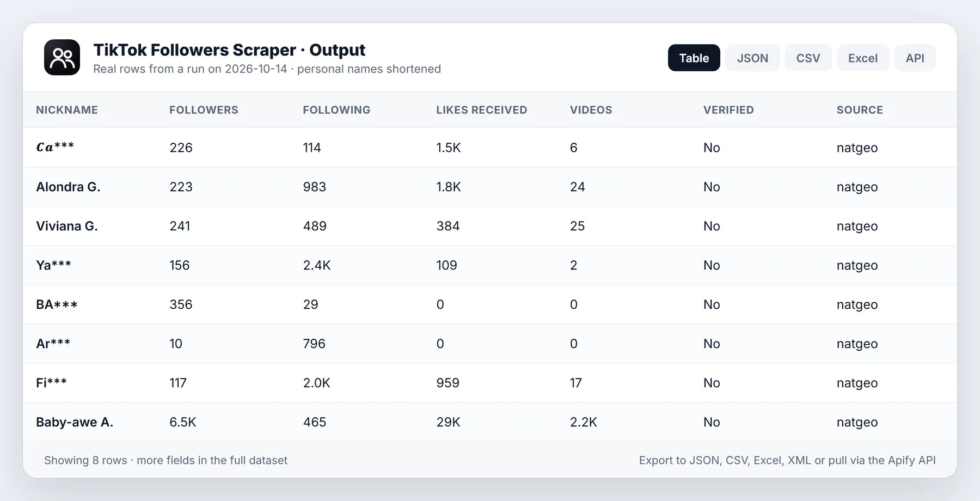Click followers count 356 in BA*** row
This screenshot has width=980, height=501.
[x=181, y=304]
